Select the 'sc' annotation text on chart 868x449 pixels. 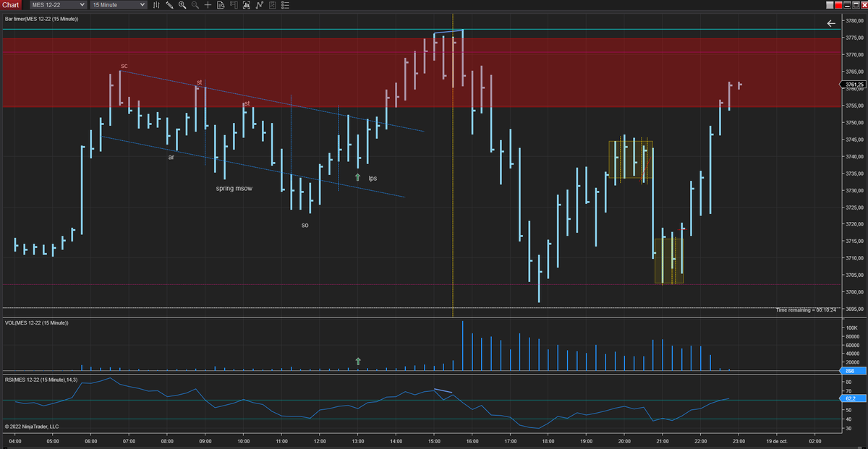click(124, 66)
